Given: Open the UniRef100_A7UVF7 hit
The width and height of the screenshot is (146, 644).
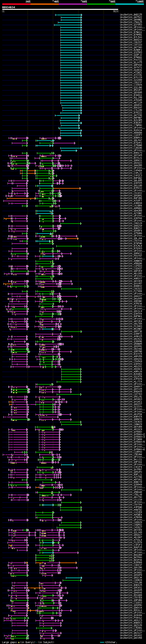Looking at the screenshot, I should click(131, 201).
